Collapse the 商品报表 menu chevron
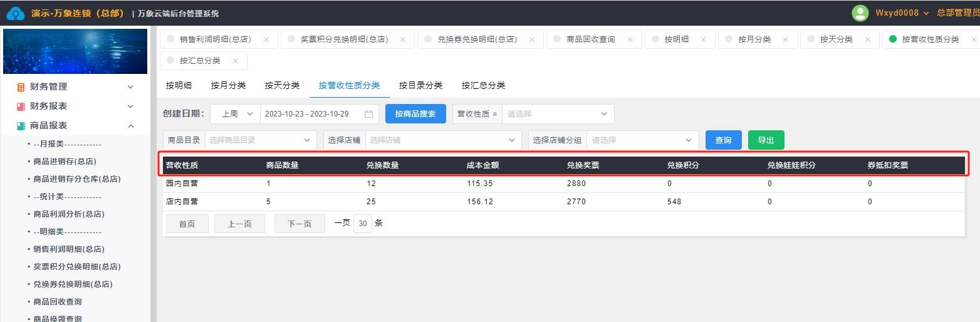 [130, 126]
